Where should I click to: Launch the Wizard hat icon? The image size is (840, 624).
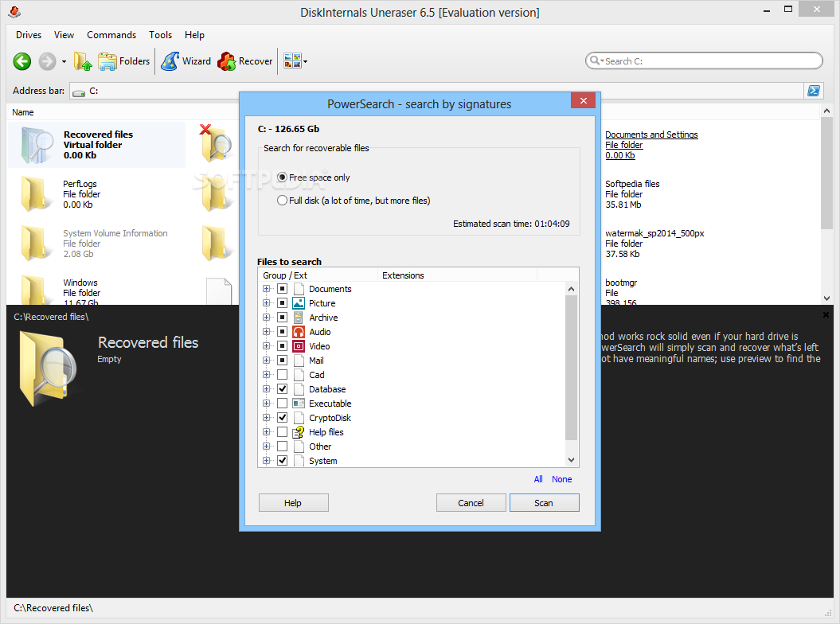(x=170, y=61)
